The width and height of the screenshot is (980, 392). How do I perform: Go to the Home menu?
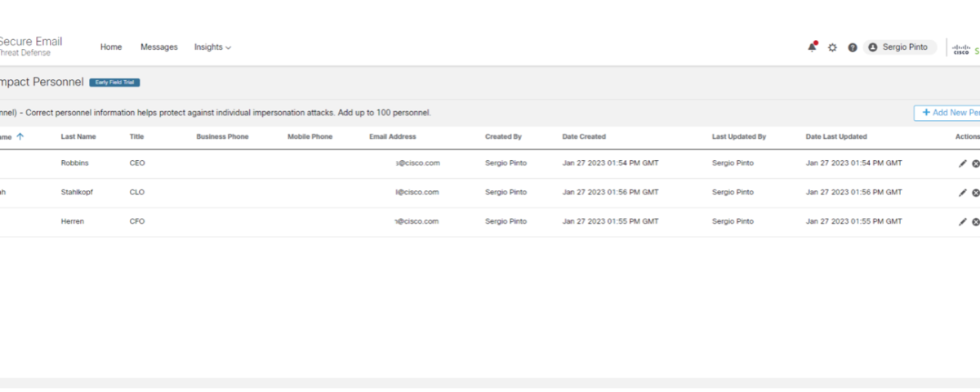(x=111, y=47)
